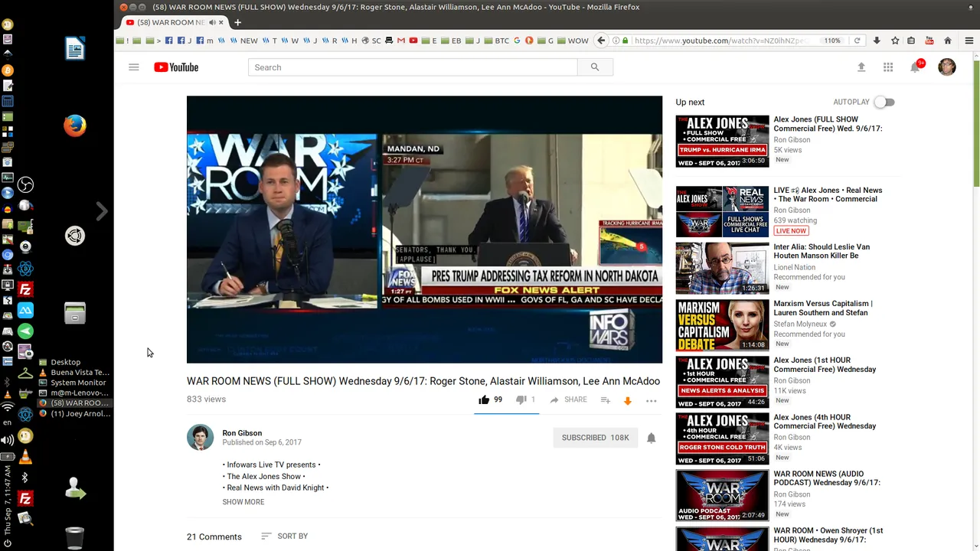Toggle the Autoplay switch

(885, 102)
